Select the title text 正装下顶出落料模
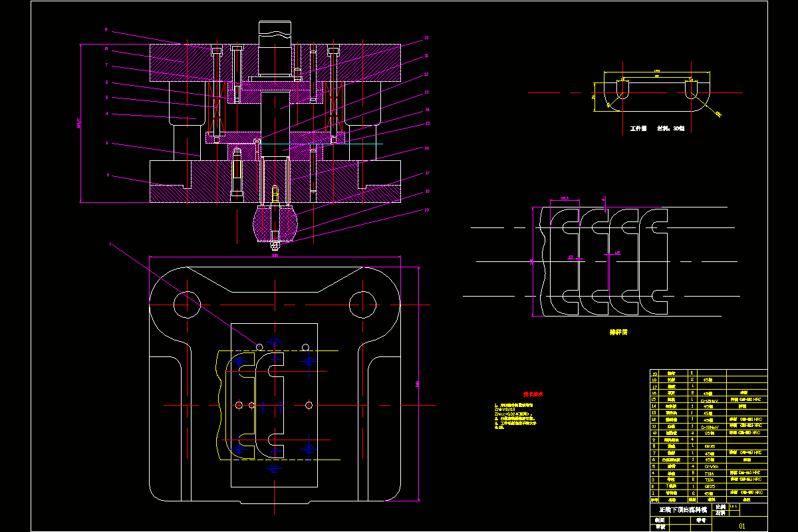The width and height of the screenshot is (798, 532). coord(683,509)
